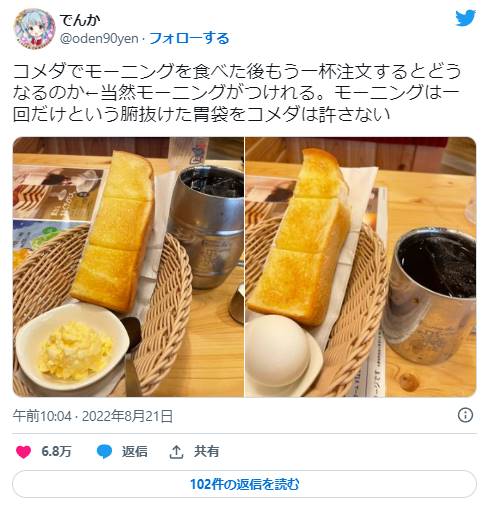Open the tweet info circle icon
Screen dimensions: 488x508
pyautogui.click(x=465, y=415)
